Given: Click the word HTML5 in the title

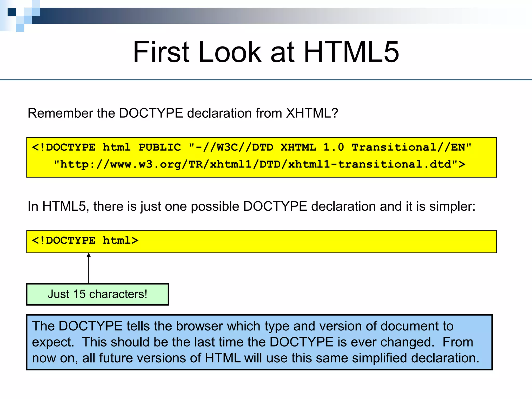Looking at the screenshot, I should (351, 52).
